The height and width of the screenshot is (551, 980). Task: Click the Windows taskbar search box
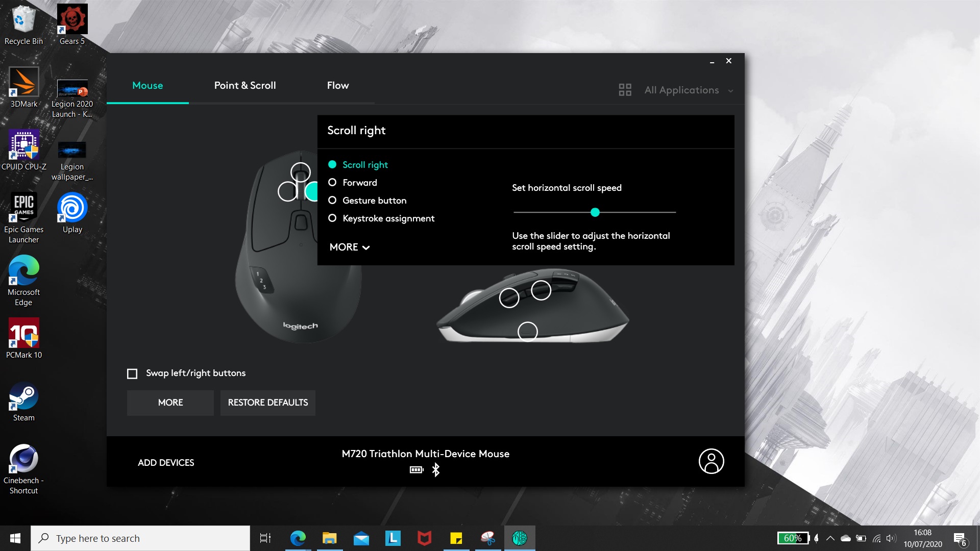coord(140,538)
